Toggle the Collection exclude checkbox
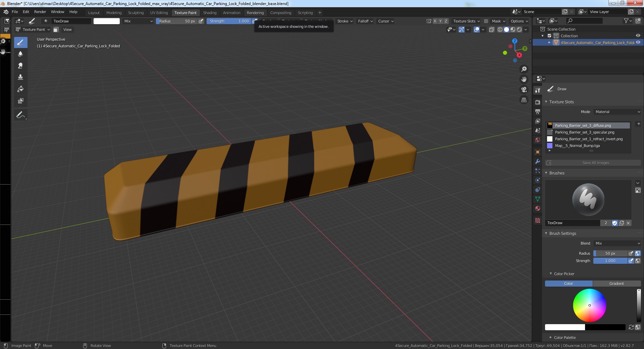Screen dimensions: 644x349 549,36
